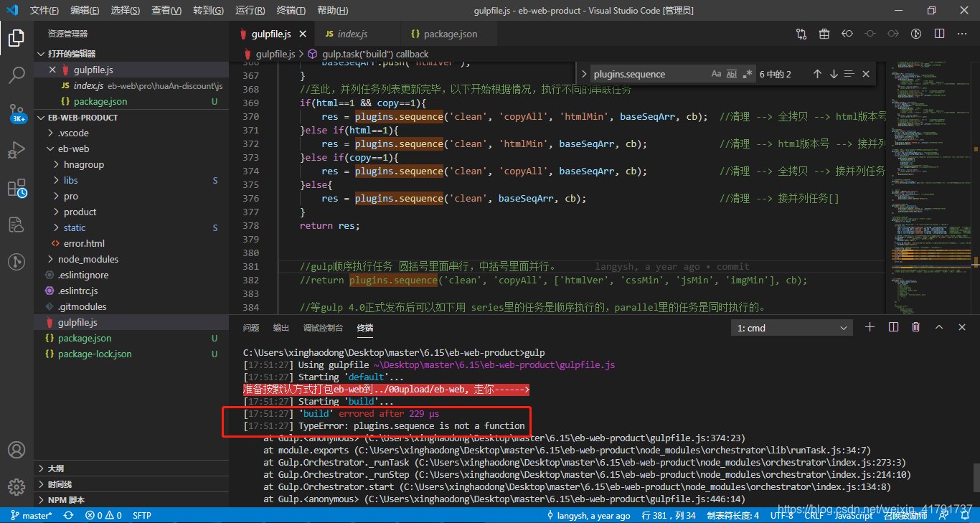The width and height of the screenshot is (980, 523).
Task: Open the Extensions view in activity bar
Action: (x=17, y=188)
